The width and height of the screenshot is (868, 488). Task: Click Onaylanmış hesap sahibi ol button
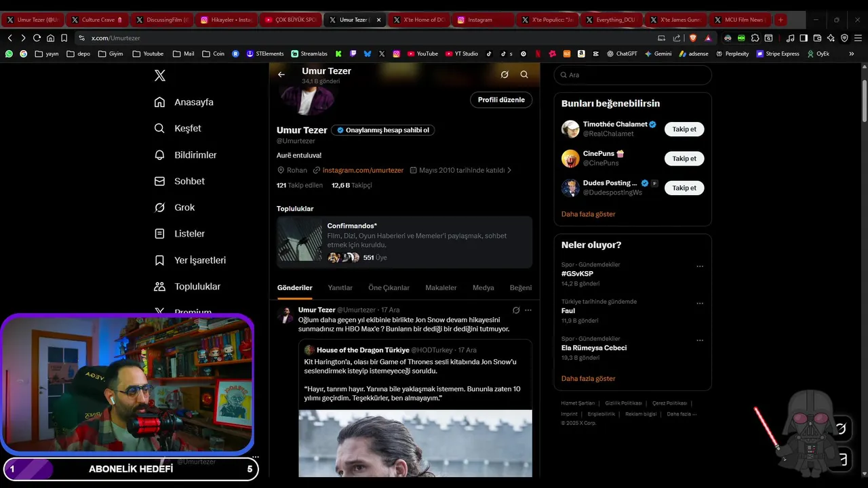pos(383,130)
